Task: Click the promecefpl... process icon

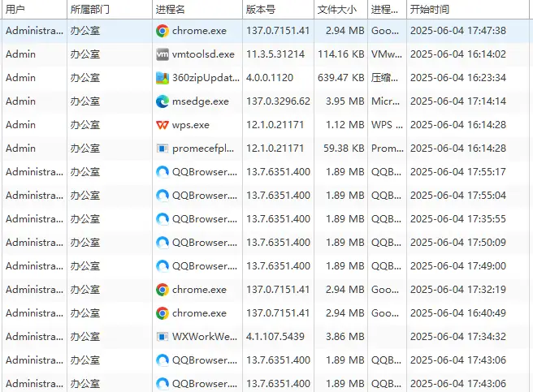Action: pyautogui.click(x=162, y=149)
